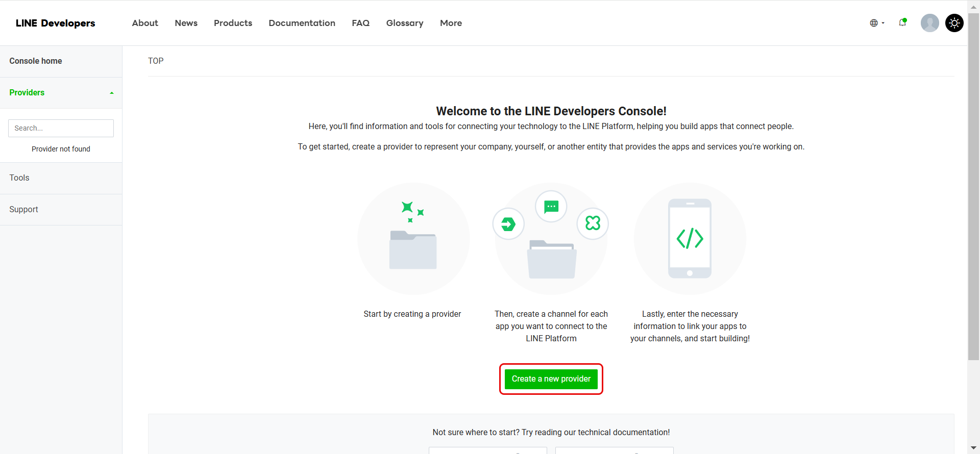Open the FAQ page link

[360, 23]
